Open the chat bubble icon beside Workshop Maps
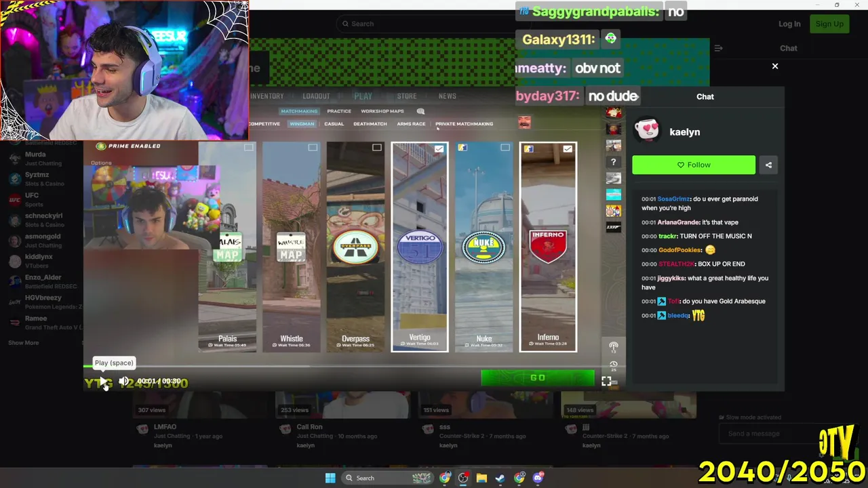 420,111
